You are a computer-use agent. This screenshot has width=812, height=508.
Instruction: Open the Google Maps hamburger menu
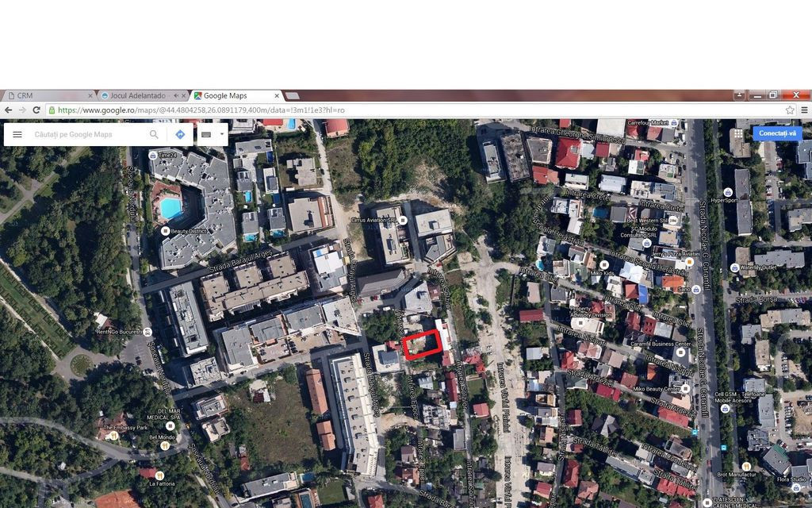click(17, 134)
